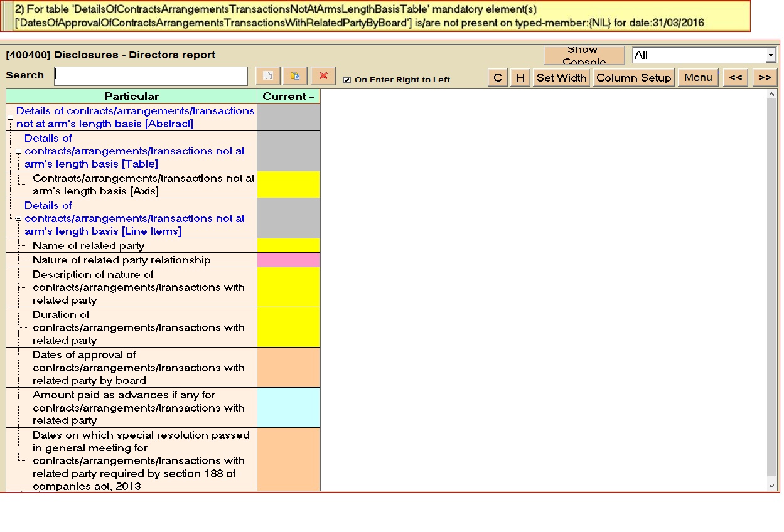Image resolution: width=784 pixels, height=532 pixels.
Task: Click the copy icon beside the search box
Action: tap(268, 76)
